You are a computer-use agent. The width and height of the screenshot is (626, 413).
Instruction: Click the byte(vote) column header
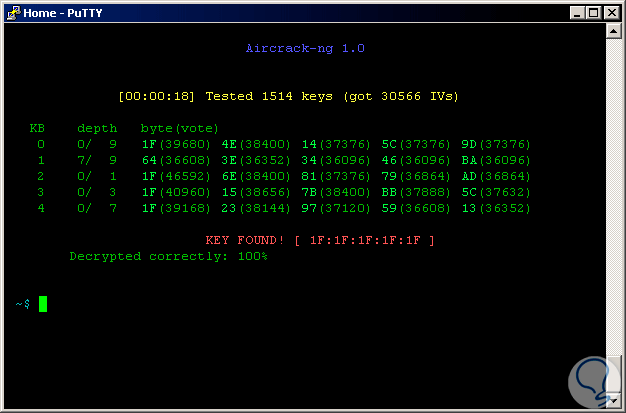coord(180,129)
